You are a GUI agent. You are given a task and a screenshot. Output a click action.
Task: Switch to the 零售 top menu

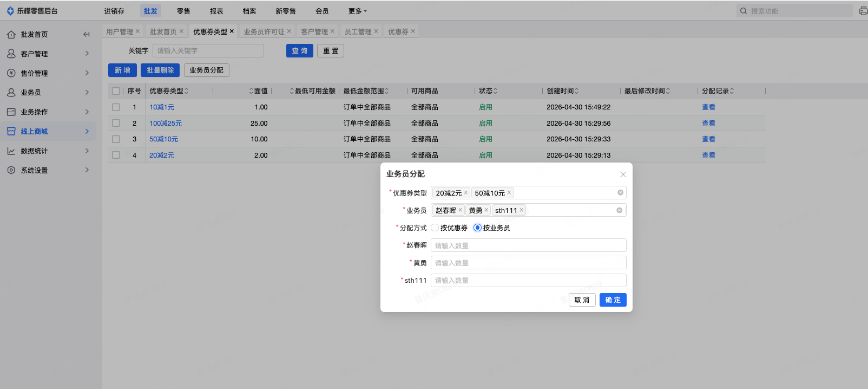coord(183,11)
